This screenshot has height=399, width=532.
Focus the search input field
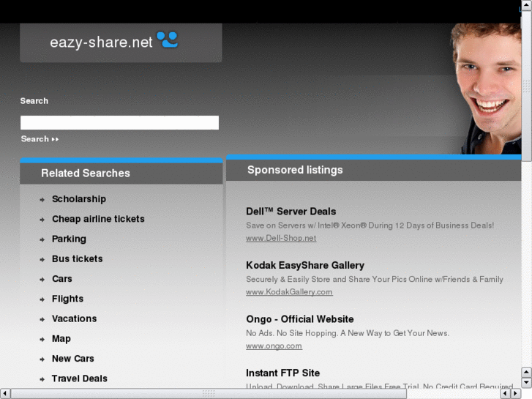pyautogui.click(x=119, y=122)
